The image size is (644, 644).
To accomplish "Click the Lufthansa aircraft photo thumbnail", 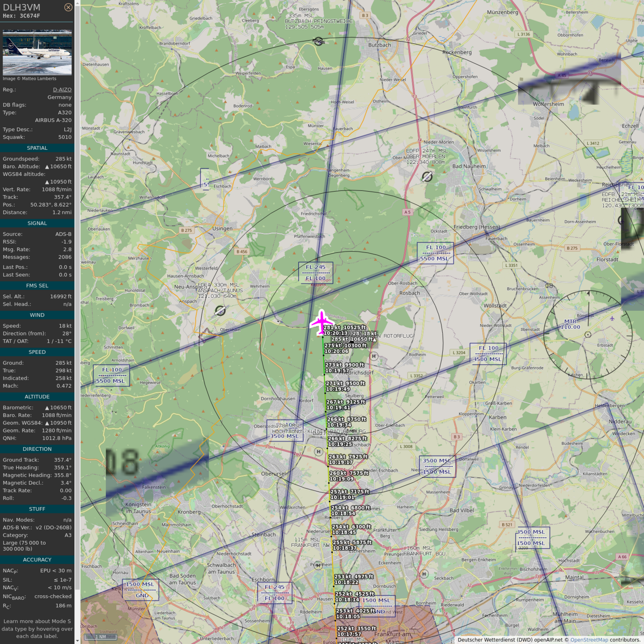I will 37,52.
